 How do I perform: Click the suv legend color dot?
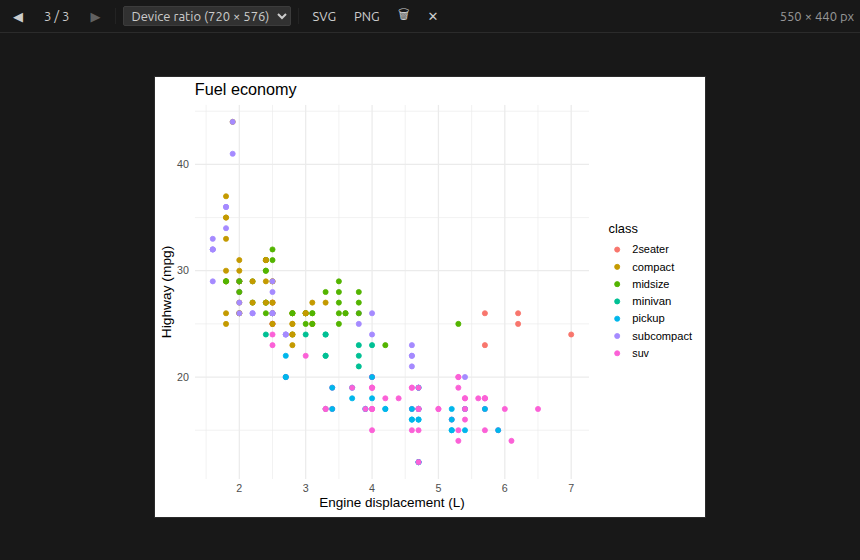tap(617, 353)
